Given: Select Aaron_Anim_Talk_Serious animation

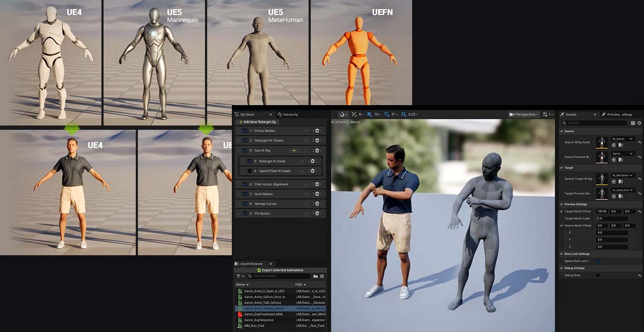Looking at the screenshot, I should (x=281, y=303).
